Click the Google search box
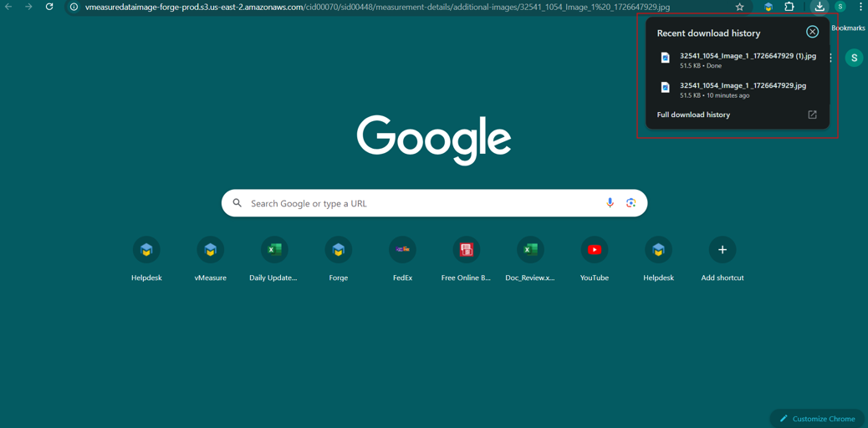868x428 pixels. click(x=434, y=203)
